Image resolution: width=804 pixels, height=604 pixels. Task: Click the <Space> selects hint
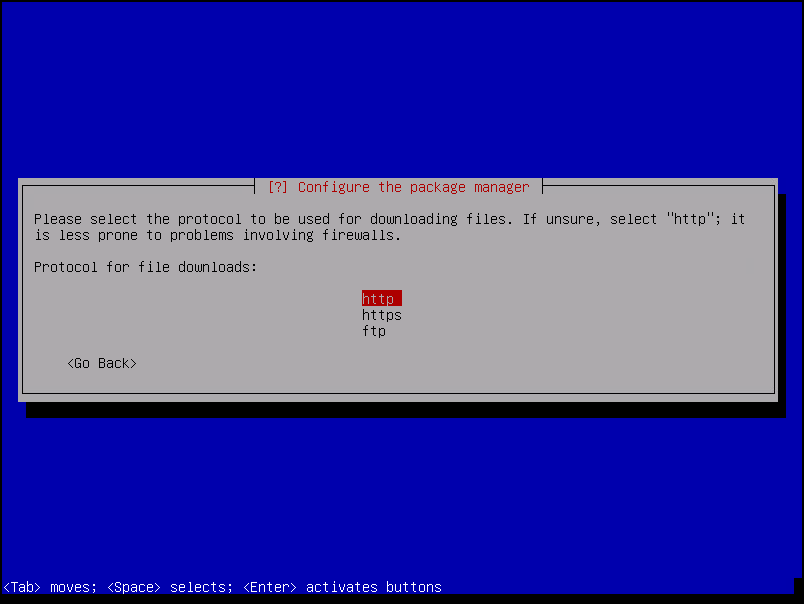coord(170,587)
